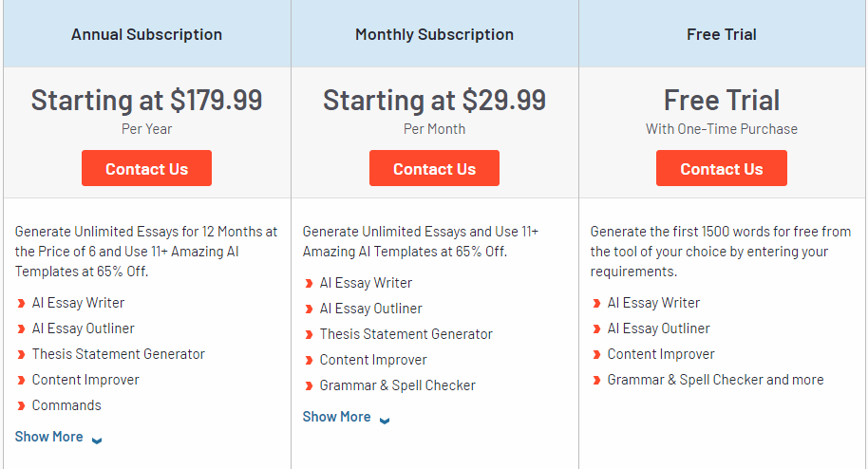Click chevron arrow beside Annual Show More
Screen dimensions: 868x469
click(97, 440)
